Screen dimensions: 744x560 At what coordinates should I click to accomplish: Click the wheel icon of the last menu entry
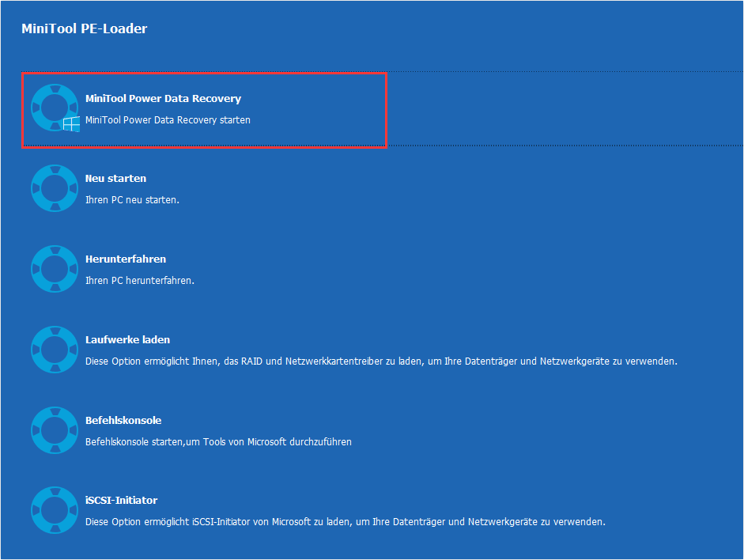point(54,510)
